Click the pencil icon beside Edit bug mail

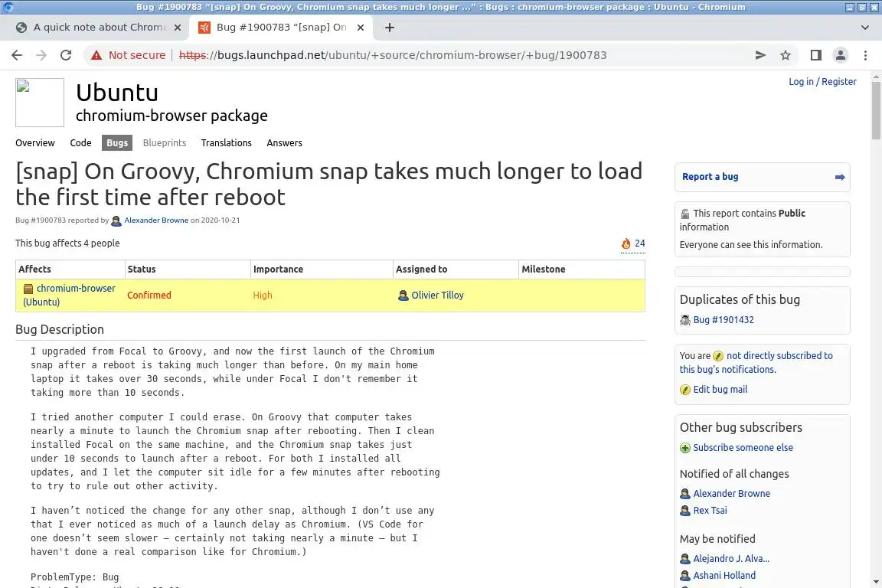pyautogui.click(x=685, y=390)
